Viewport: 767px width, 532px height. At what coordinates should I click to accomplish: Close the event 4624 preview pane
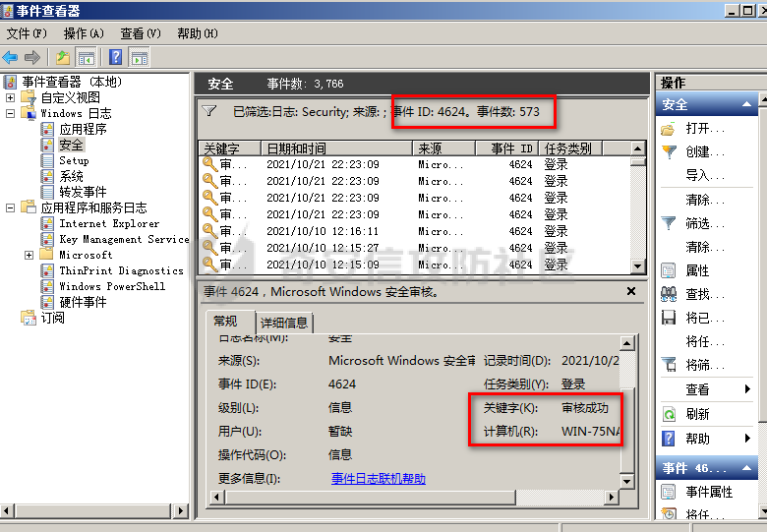pyautogui.click(x=631, y=291)
